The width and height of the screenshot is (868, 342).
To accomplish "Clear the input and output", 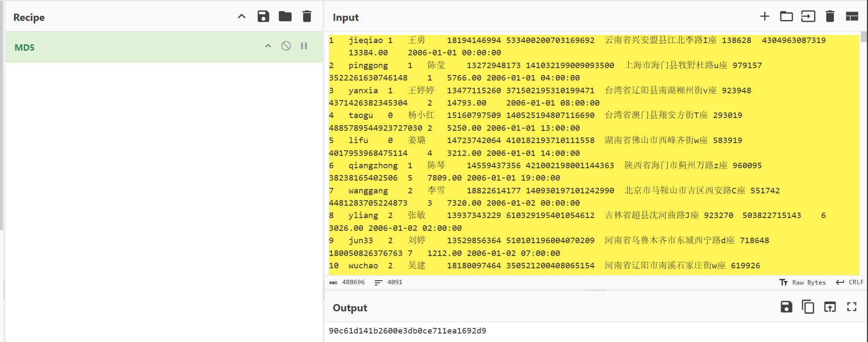I will tap(830, 17).
